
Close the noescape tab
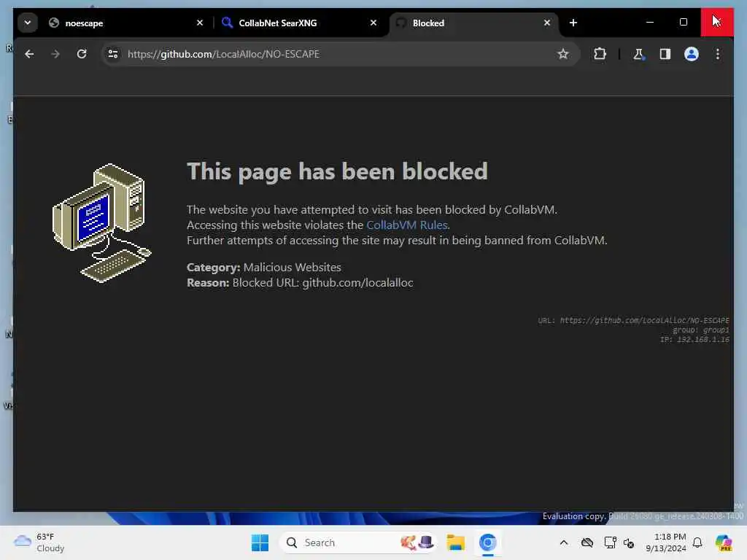[200, 23]
